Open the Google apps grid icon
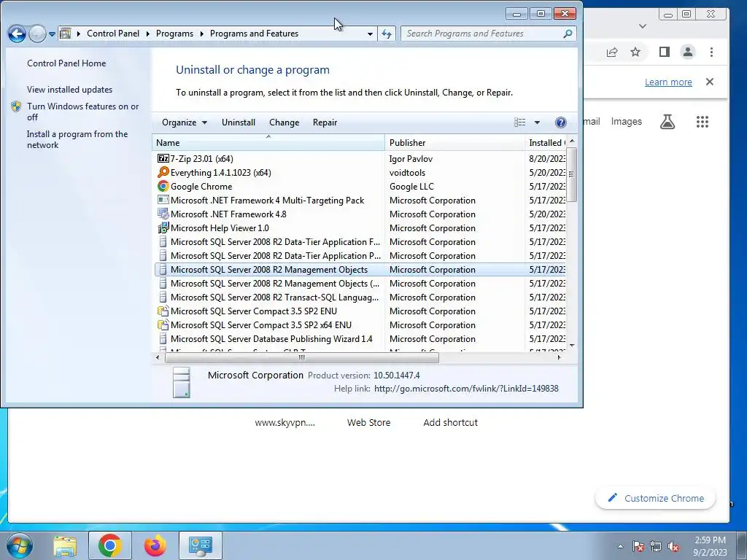 coord(703,122)
